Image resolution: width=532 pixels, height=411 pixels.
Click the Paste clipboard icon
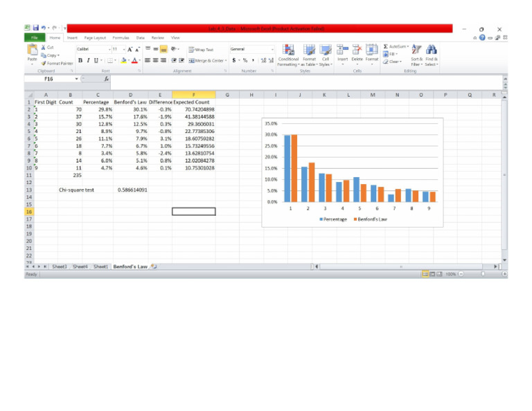point(33,50)
